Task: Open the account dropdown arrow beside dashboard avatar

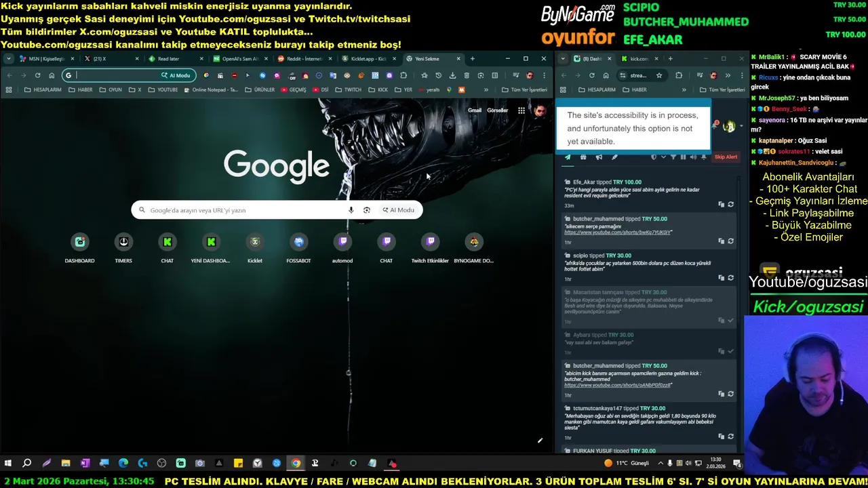Action: [741, 126]
